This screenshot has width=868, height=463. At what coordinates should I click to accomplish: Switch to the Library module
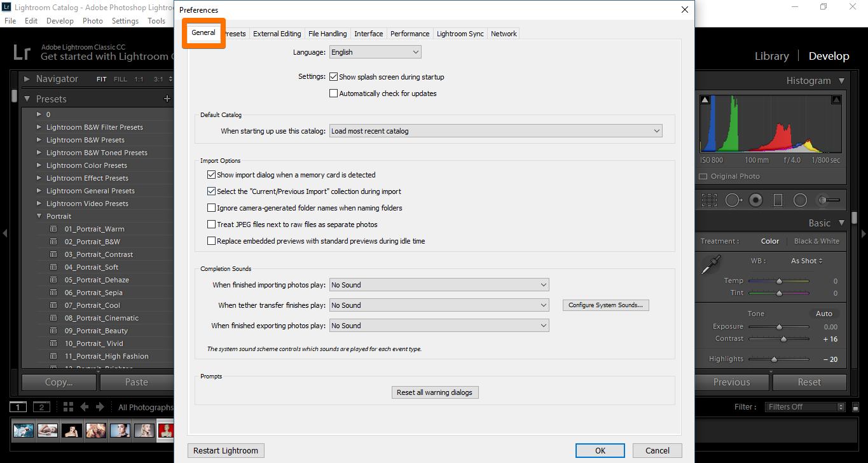[772, 56]
